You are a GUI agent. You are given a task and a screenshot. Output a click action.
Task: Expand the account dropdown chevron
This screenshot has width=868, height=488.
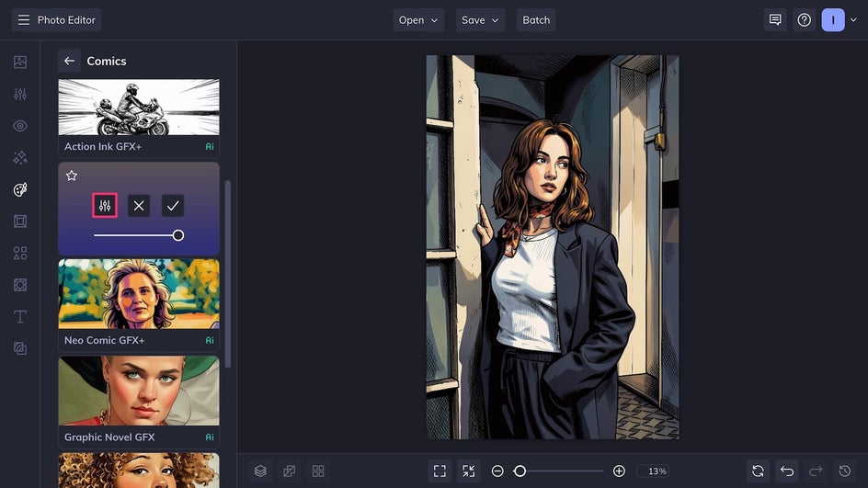(x=853, y=20)
